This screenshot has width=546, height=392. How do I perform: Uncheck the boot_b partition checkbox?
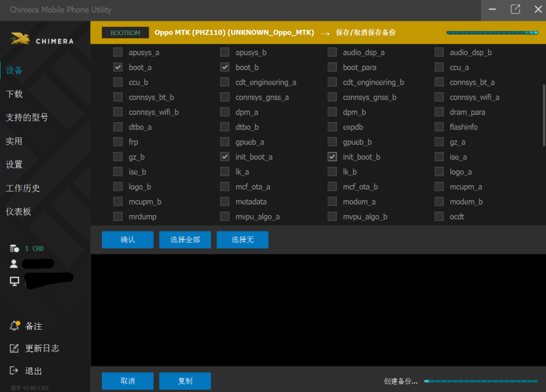[x=225, y=67]
